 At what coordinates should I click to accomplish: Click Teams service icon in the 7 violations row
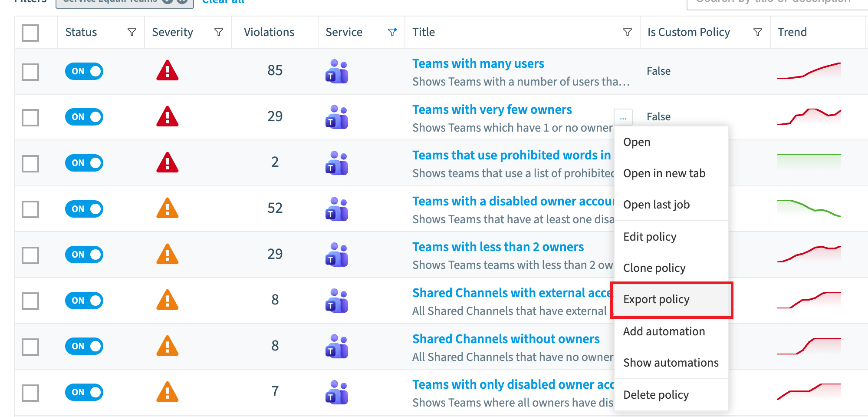pyautogui.click(x=337, y=392)
